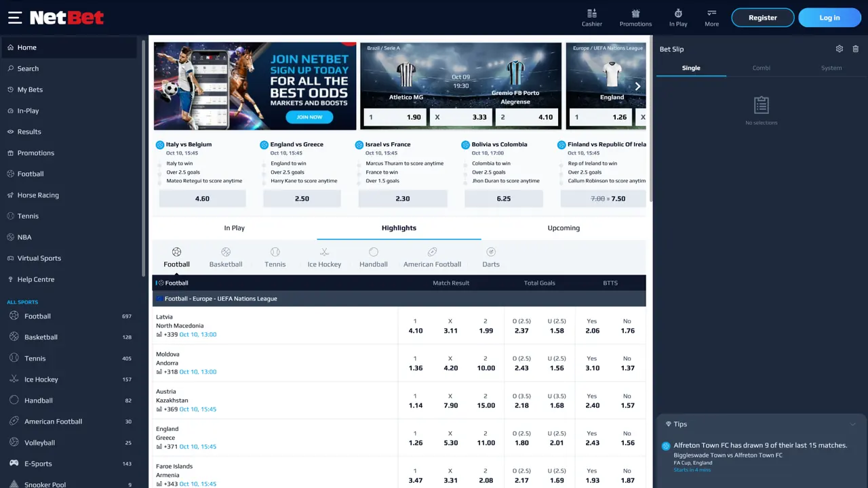Viewport: 868px width, 488px height.
Task: Show next banner with carousel arrow
Action: click(x=637, y=86)
